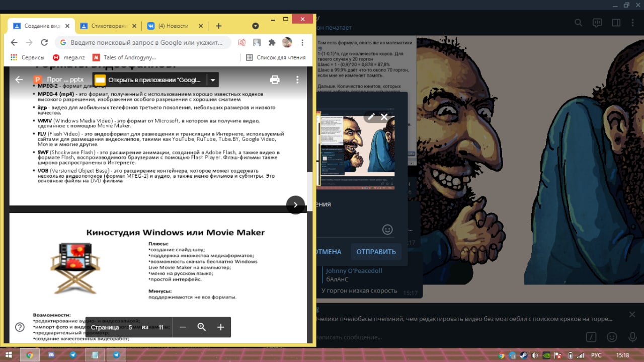
Task: Open the Chrome Extensions puzzle icon
Action: [272, 43]
